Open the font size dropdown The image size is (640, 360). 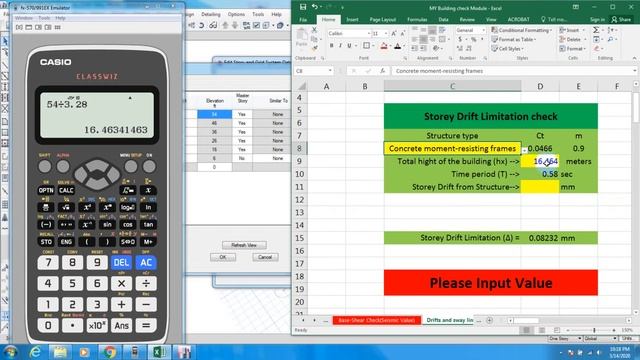(x=386, y=33)
